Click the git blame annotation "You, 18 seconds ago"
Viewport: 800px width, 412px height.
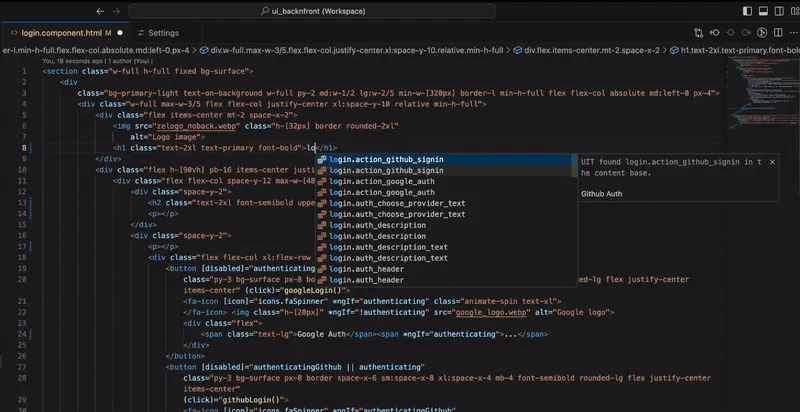click(71, 61)
